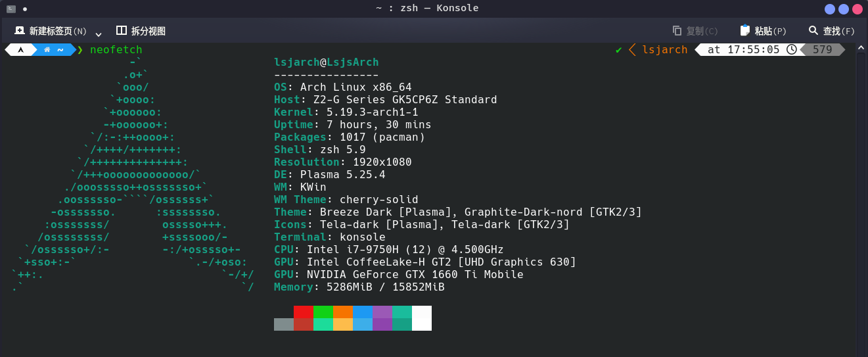Click the 粘贴 paste button

[x=763, y=31]
